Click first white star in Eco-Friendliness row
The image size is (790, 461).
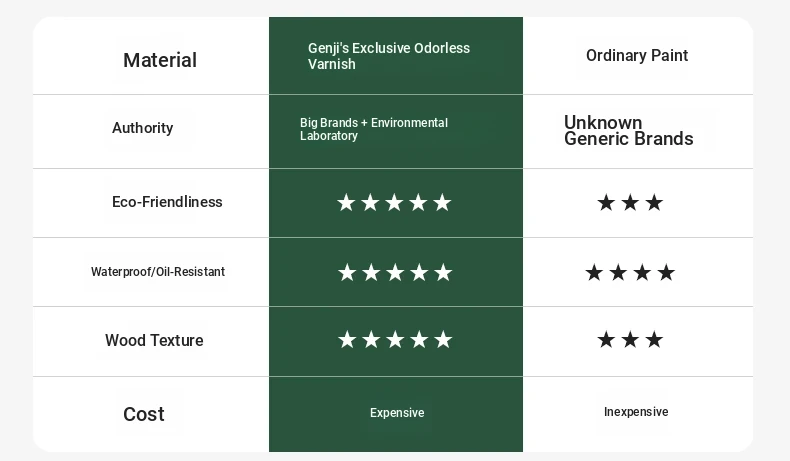pos(346,203)
